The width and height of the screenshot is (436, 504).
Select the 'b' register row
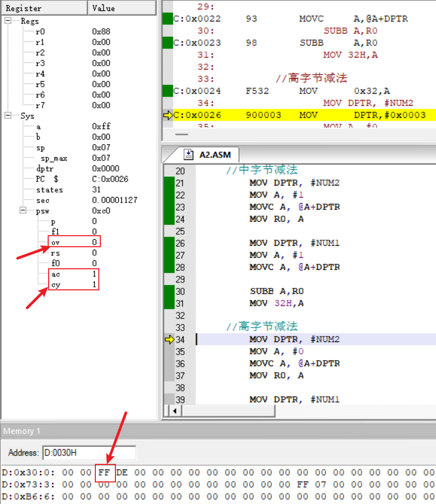(x=73, y=137)
